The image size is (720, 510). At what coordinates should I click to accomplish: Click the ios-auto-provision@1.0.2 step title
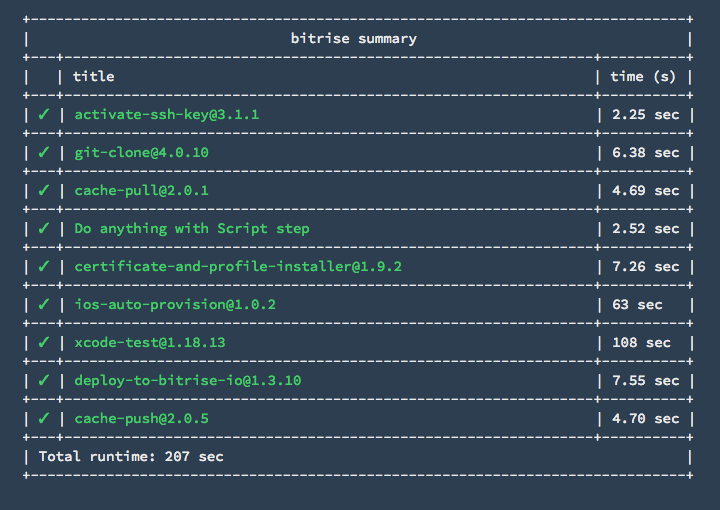tap(175, 304)
